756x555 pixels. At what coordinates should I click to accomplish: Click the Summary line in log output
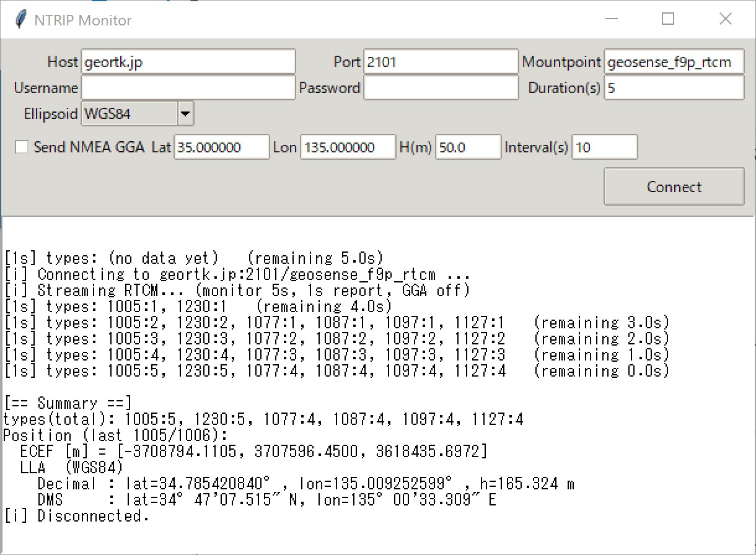(x=68, y=404)
